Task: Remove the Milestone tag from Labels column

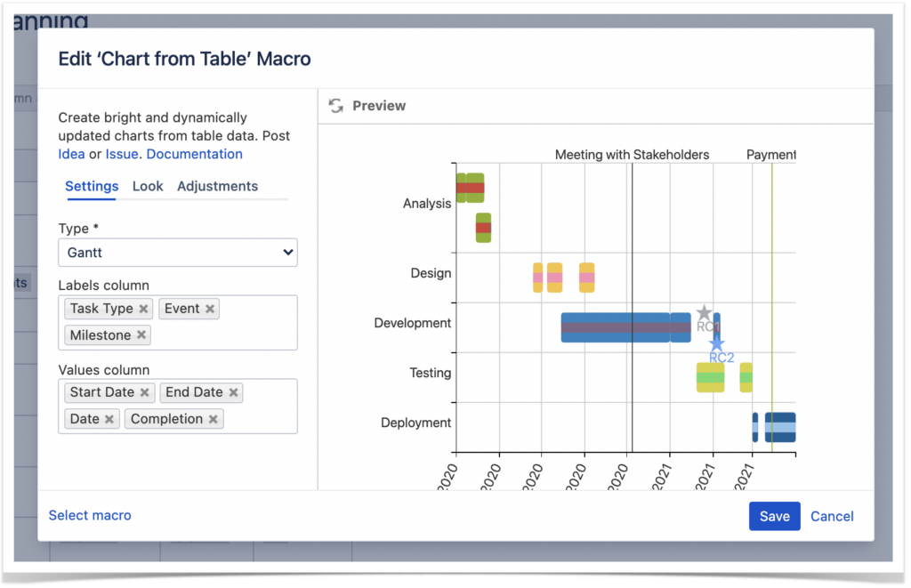Action: pos(142,335)
